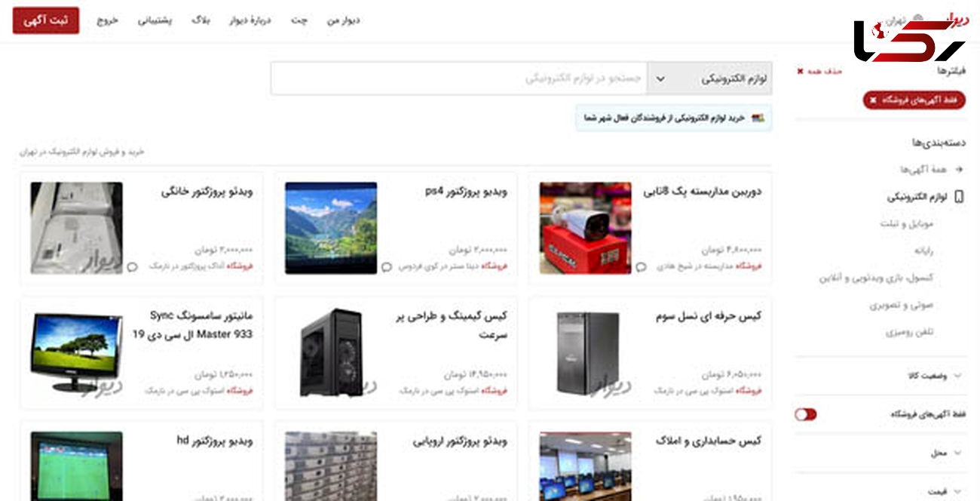This screenshot has height=501, width=980.
Task: Click the chat bubble icon on the ps4 projector ad
Action: coord(387,266)
